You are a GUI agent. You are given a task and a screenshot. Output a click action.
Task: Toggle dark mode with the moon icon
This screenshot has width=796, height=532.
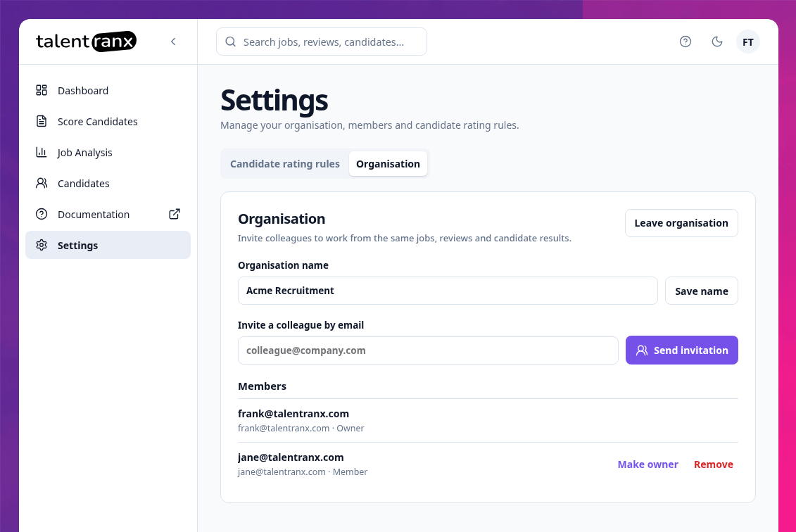pos(716,42)
